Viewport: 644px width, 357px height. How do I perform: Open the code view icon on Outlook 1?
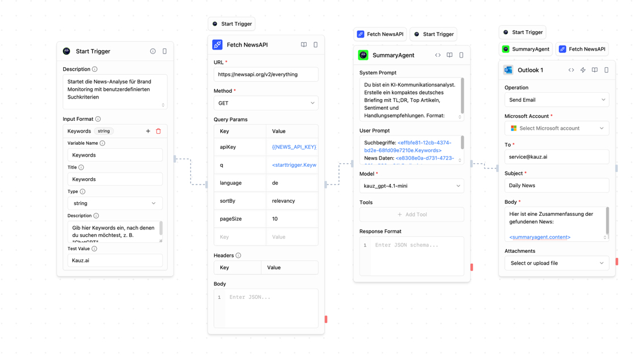(571, 69)
